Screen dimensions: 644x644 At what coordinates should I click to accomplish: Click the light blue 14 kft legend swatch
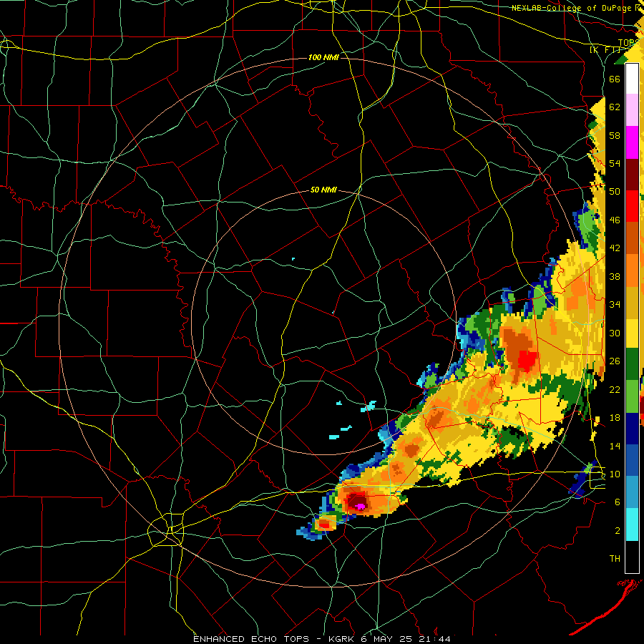click(x=632, y=492)
